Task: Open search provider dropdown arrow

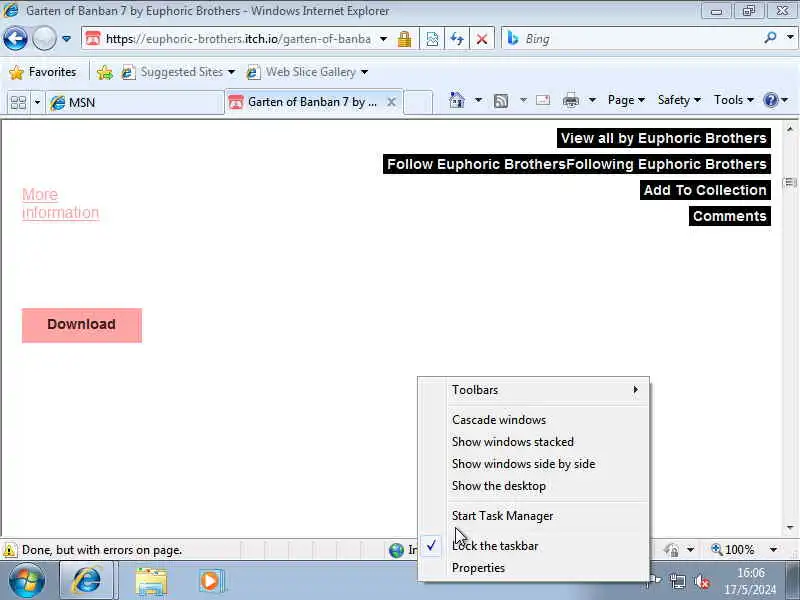Action: 790,38
